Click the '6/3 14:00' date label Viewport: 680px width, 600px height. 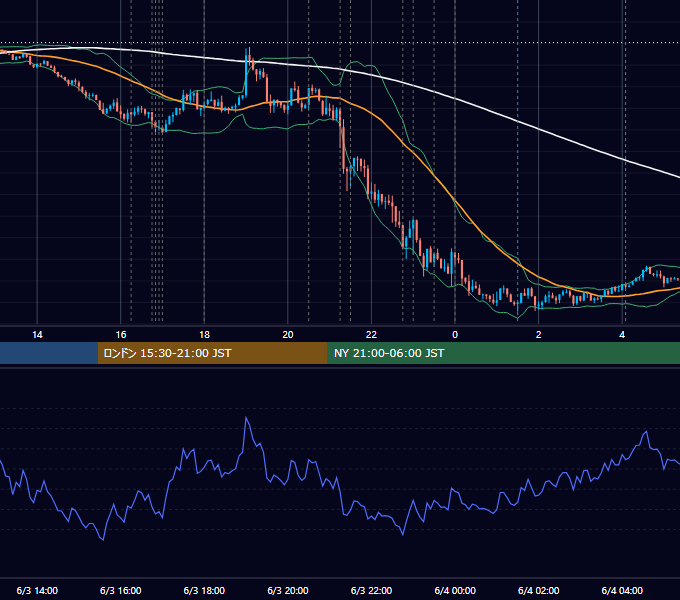[x=37, y=590]
